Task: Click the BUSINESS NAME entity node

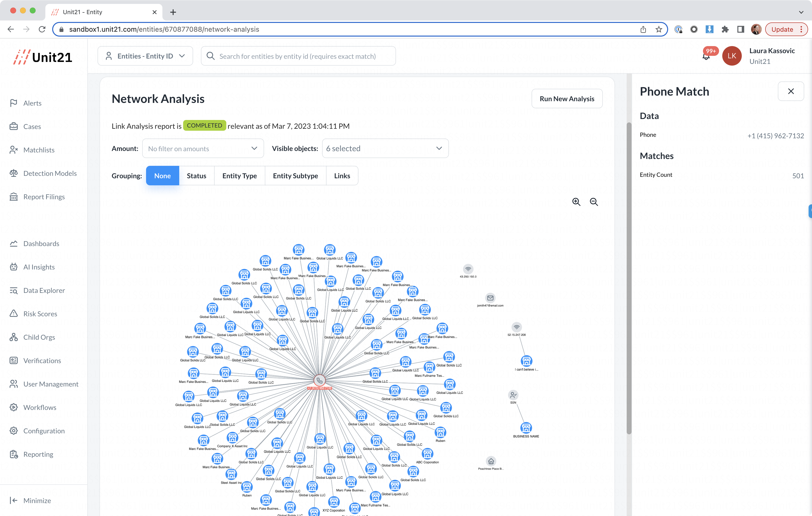Action: [x=526, y=428]
